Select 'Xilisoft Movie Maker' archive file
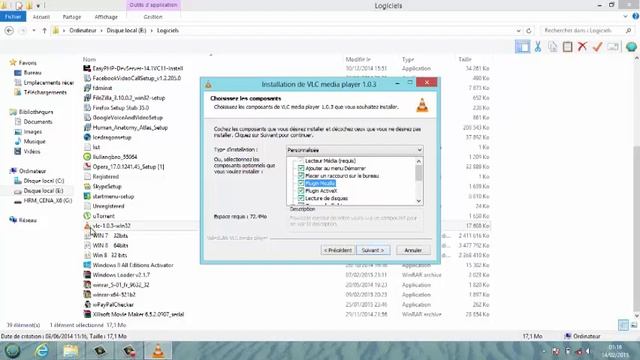The height and width of the screenshot is (360, 640). click(x=138, y=314)
